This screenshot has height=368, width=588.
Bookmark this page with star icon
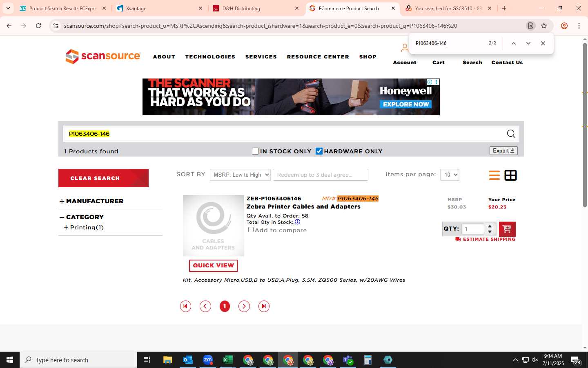(544, 26)
